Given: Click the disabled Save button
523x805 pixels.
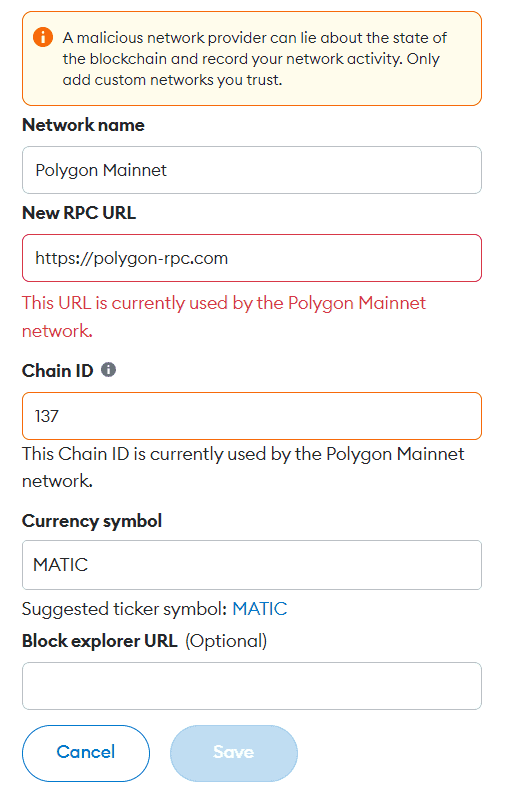Looking at the screenshot, I should click(234, 753).
